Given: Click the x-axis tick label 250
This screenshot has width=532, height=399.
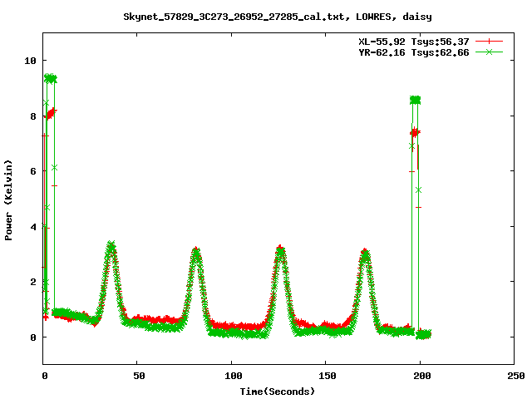Looking at the screenshot, I should pyautogui.click(x=515, y=376).
